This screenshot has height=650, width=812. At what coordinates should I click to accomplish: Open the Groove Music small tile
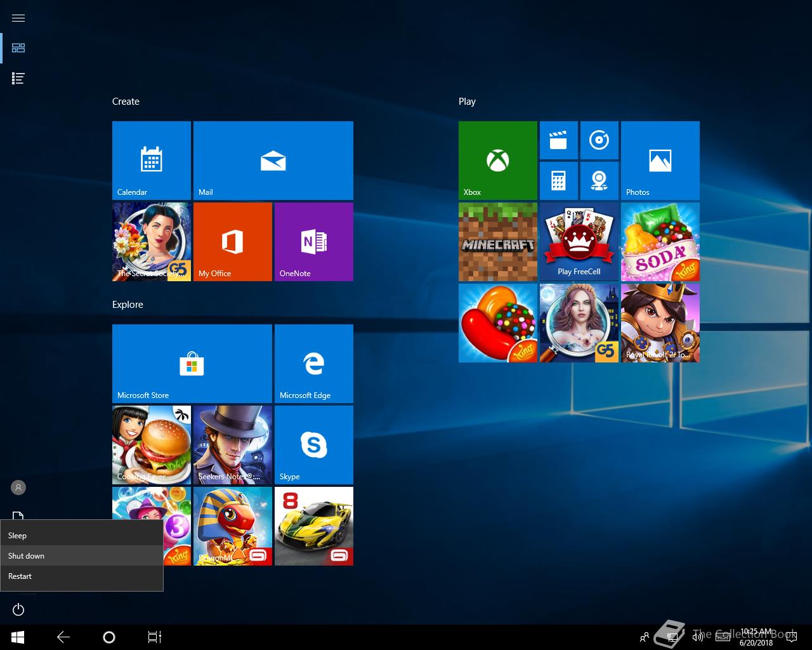click(x=599, y=140)
